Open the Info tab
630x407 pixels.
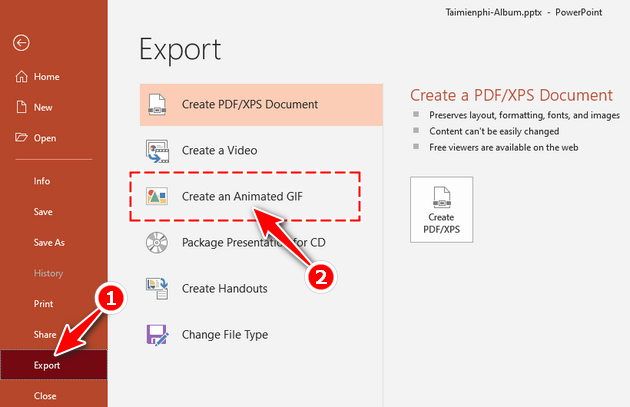point(54,181)
